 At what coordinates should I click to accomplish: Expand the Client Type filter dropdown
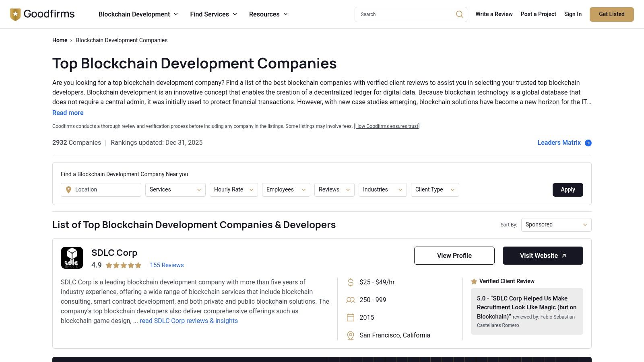(x=435, y=190)
